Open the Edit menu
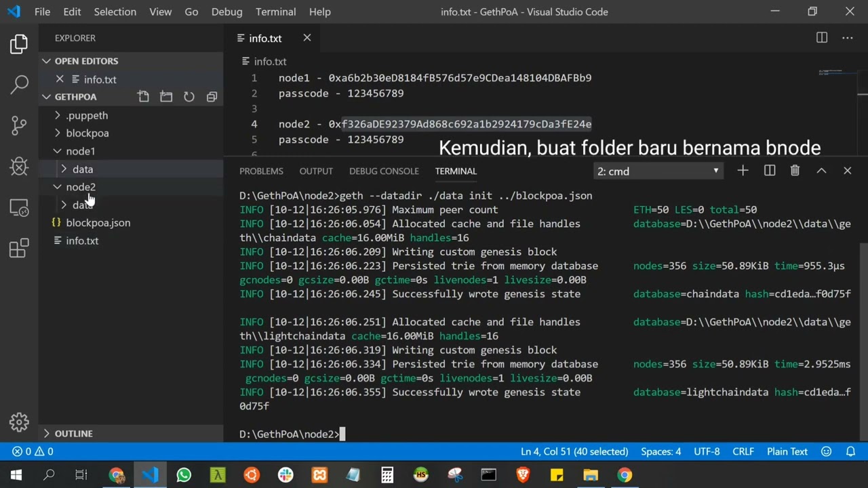 (72, 12)
